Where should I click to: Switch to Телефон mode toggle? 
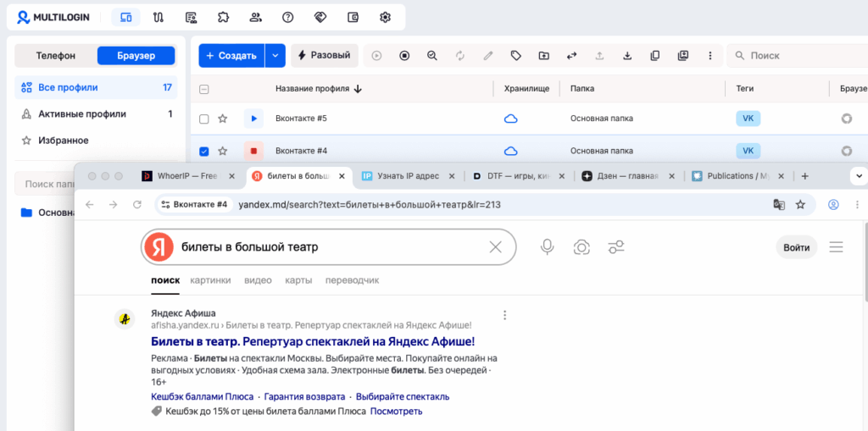coord(55,55)
